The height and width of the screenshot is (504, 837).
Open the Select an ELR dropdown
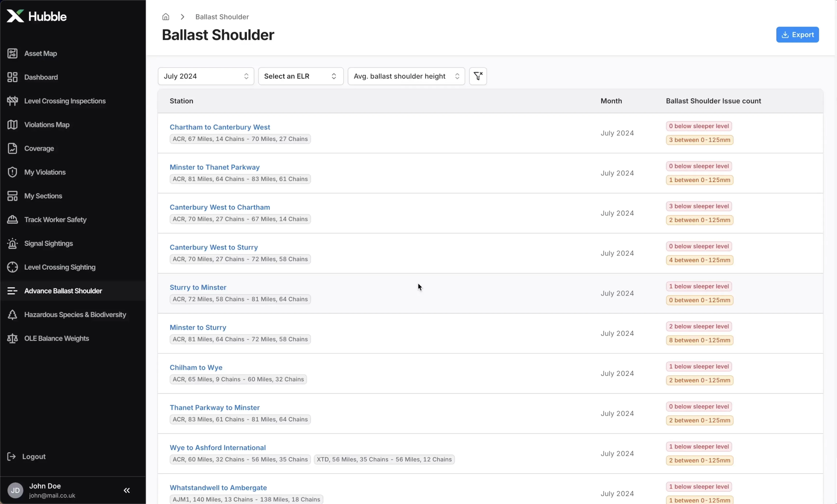301,76
